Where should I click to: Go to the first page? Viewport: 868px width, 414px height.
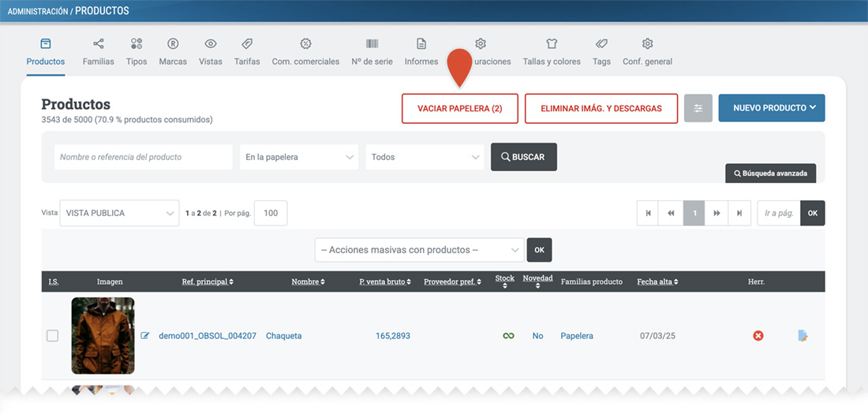click(x=648, y=213)
